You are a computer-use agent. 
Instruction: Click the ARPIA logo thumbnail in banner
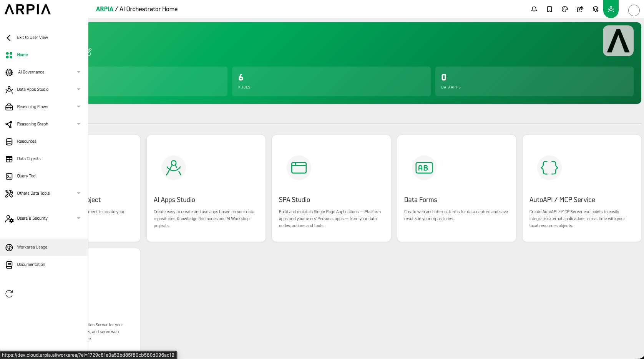pyautogui.click(x=618, y=41)
